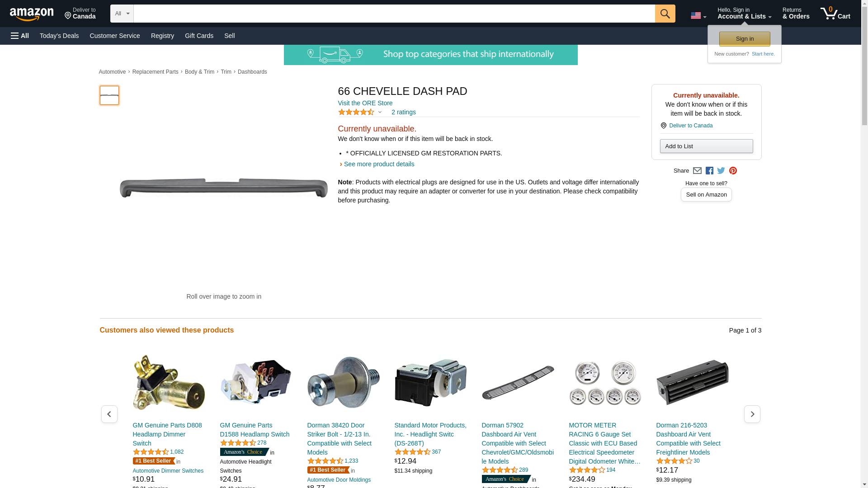Click the magnifying glass search button

coord(665,14)
